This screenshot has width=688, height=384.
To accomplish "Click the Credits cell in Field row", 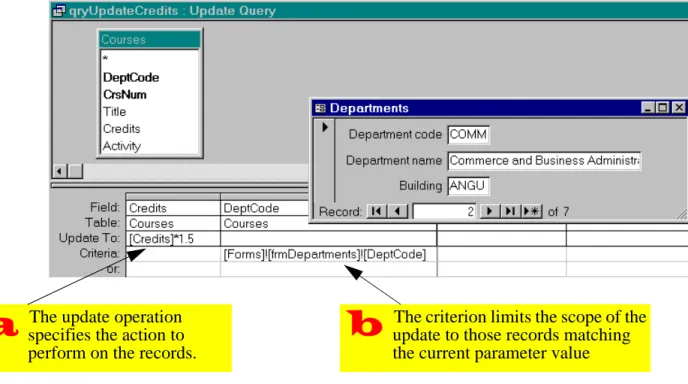I will tap(173, 208).
